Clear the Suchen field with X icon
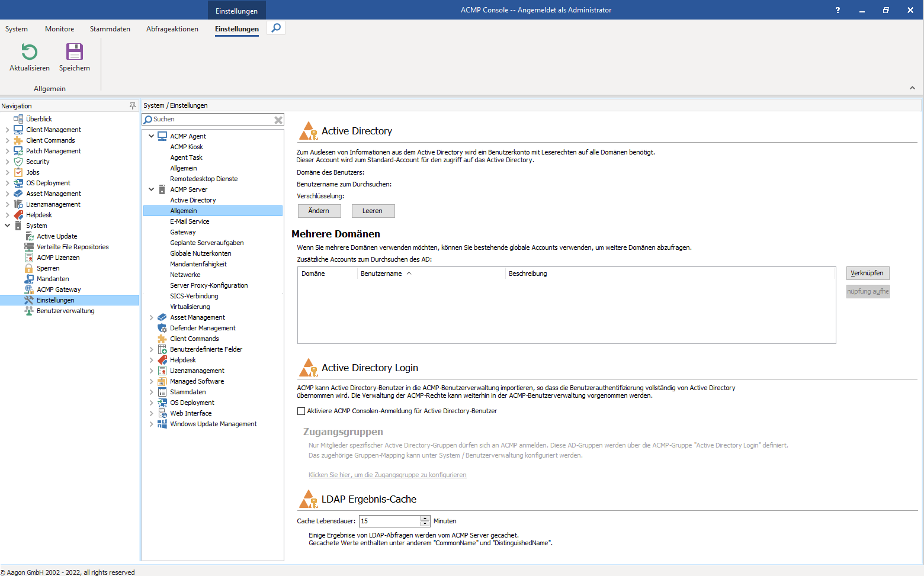The image size is (924, 576). (x=278, y=120)
